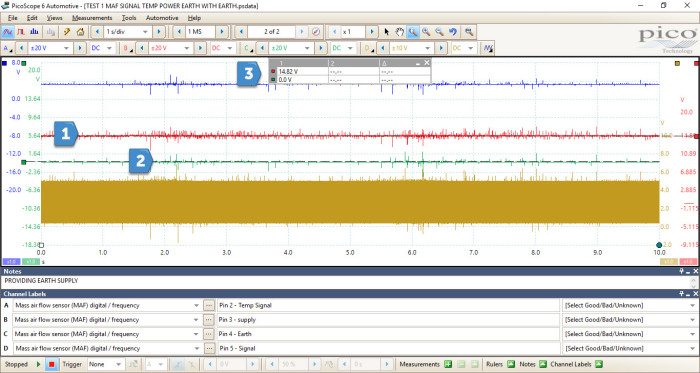Toggle the Channel Labels panel display
Screen dimensions: 700x373
click(x=599, y=364)
